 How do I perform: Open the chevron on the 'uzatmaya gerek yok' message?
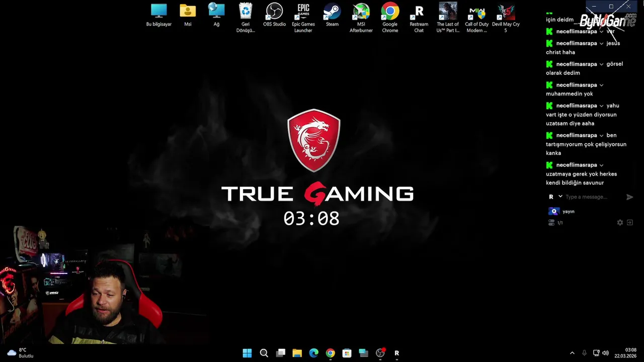tap(601, 165)
